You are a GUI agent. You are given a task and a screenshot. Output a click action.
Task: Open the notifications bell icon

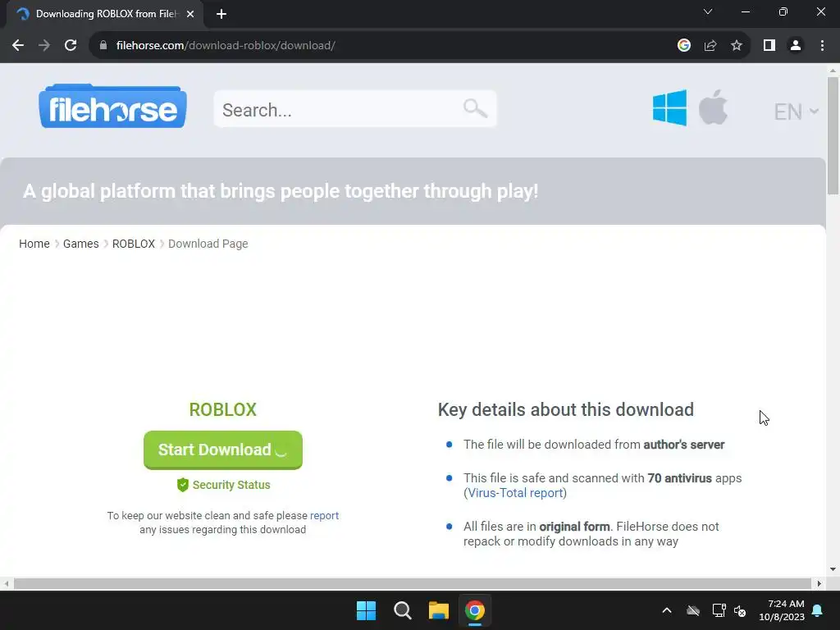(x=818, y=610)
